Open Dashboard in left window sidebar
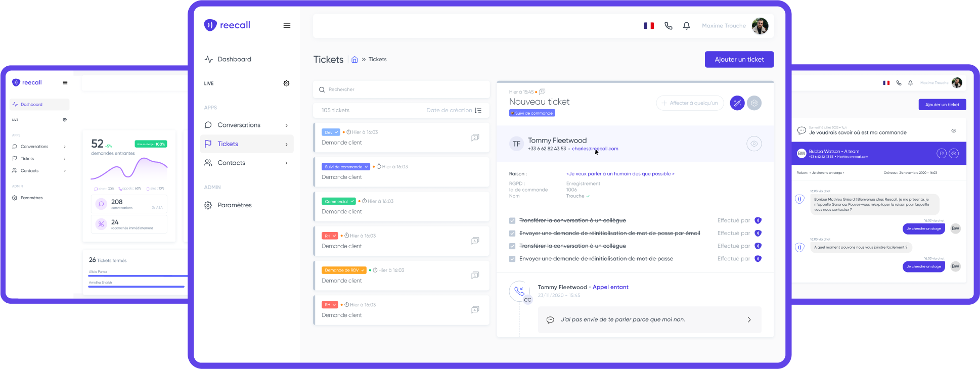The width and height of the screenshot is (980, 369). click(x=39, y=105)
